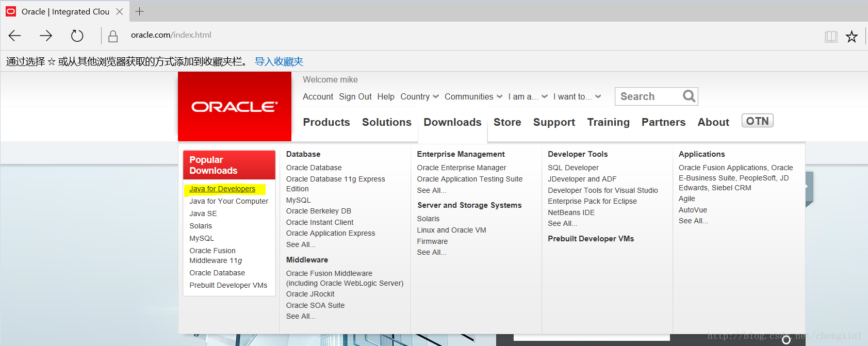
Task: Open Java for Developers link
Action: coord(222,189)
